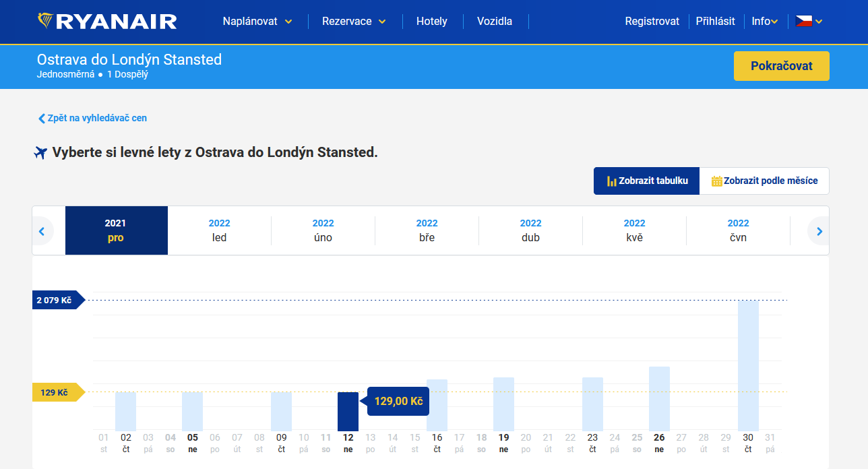The width and height of the screenshot is (868, 469).
Task: Select the fare bar for day 09 čt
Action: [x=281, y=412]
